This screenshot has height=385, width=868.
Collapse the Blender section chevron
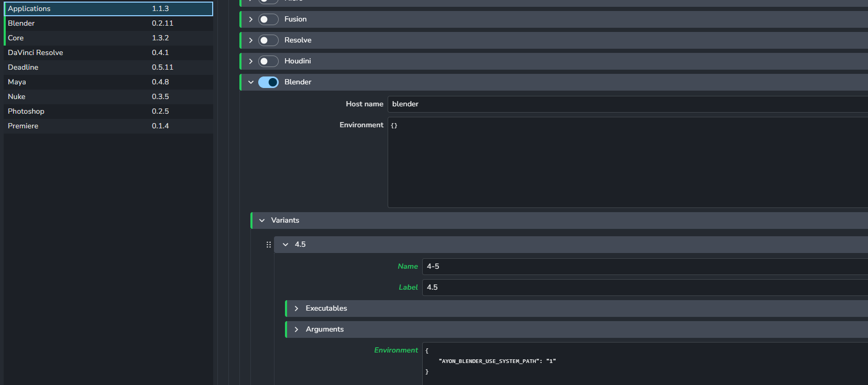click(x=251, y=82)
